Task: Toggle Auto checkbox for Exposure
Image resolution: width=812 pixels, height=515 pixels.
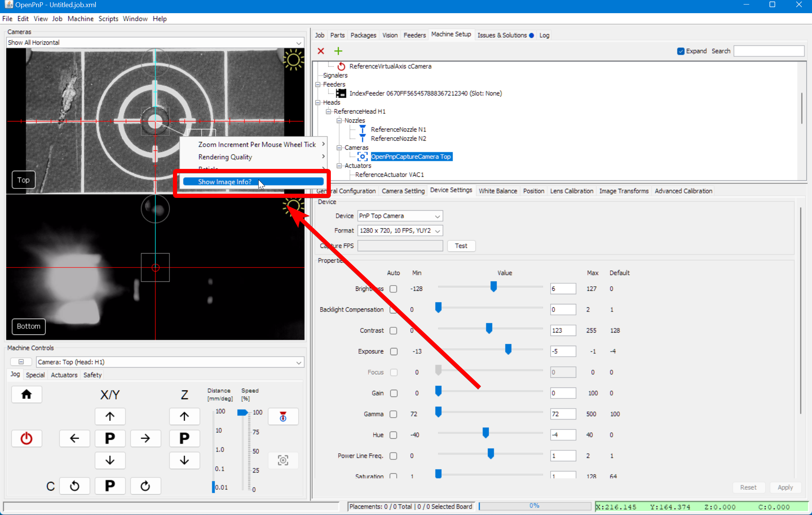Action: pos(394,351)
